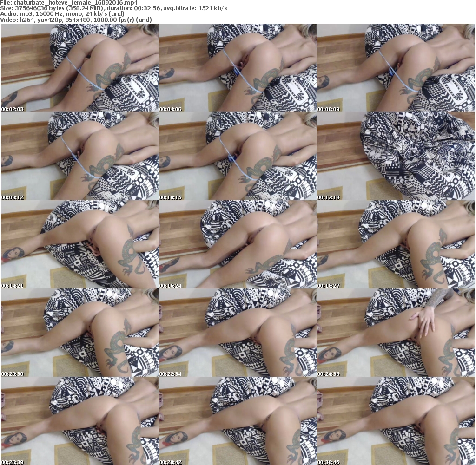The width and height of the screenshot is (476, 465).
Task: Choose the thumbnail stamped 00:06:09
Action: [396, 68]
